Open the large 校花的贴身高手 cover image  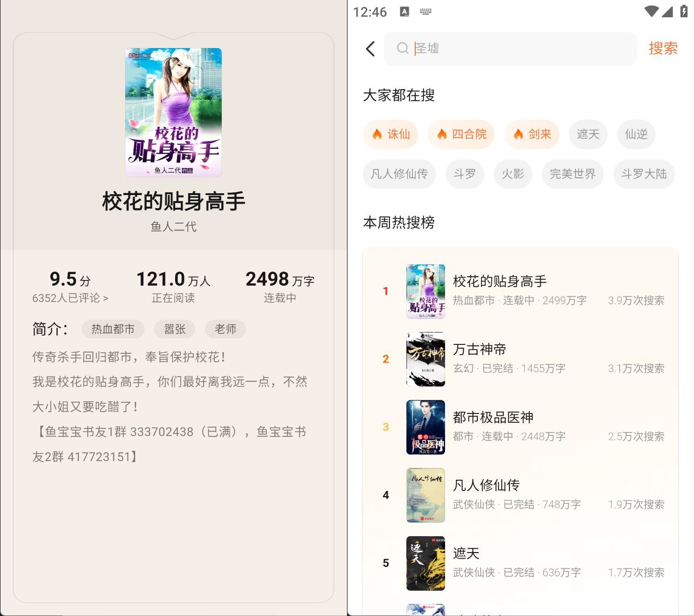pos(173,112)
